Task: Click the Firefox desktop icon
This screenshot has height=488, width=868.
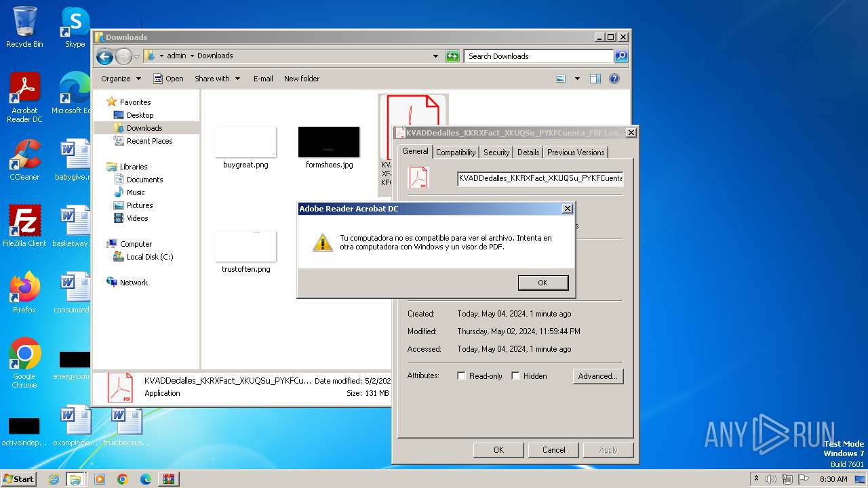Action: 24,293
